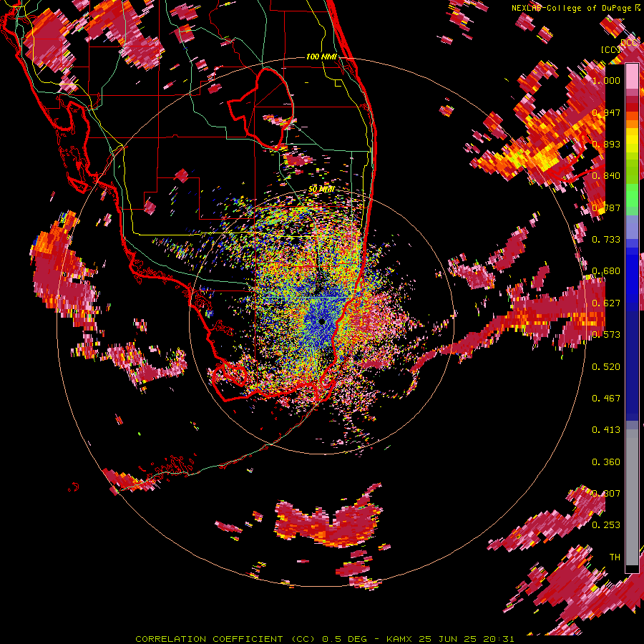Click the 0.680 value on the color scale
Screen dimensions: 644x644
[x=606, y=271]
